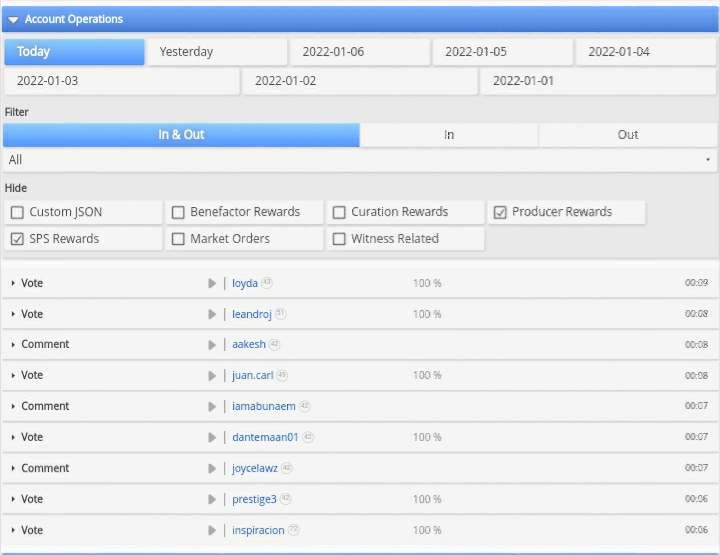The width and height of the screenshot is (720, 555).
Task: Expand the dantemaan01 Vote row
Action: tap(13, 437)
